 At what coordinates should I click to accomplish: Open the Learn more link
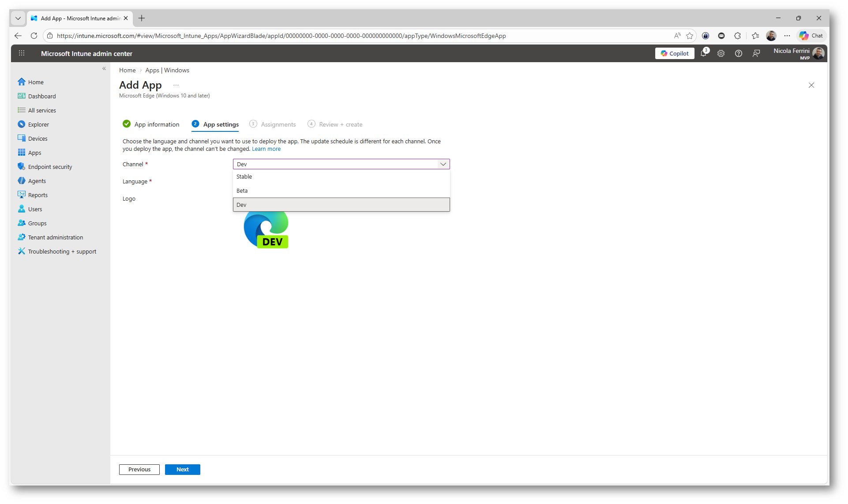coord(266,149)
